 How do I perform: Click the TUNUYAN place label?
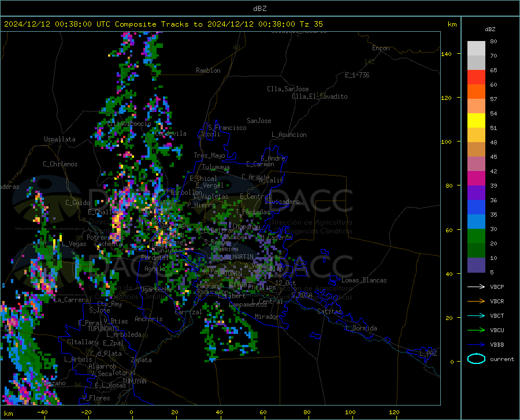(x=134, y=381)
